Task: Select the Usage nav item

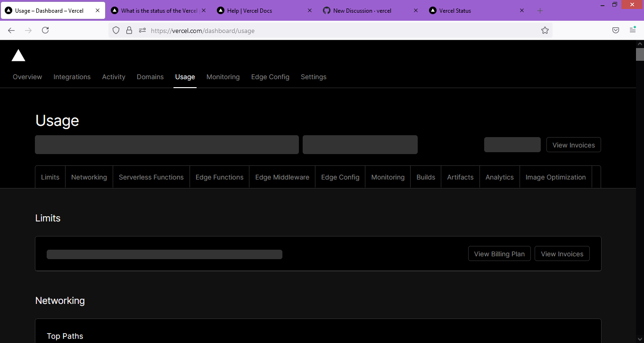Action: click(185, 77)
